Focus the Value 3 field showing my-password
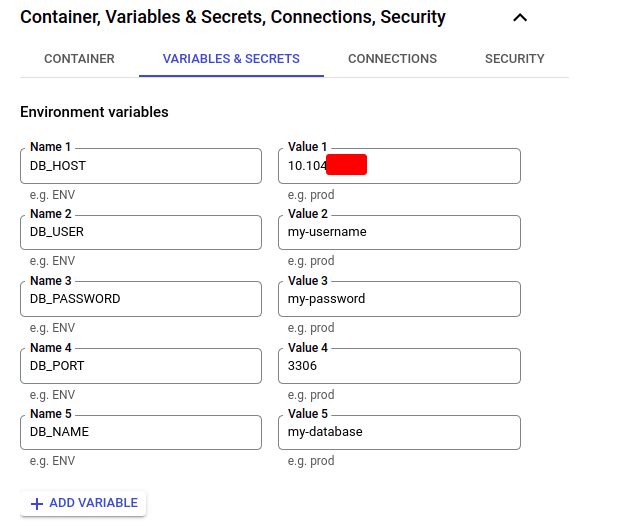The height and width of the screenshot is (532, 624). tap(399, 299)
